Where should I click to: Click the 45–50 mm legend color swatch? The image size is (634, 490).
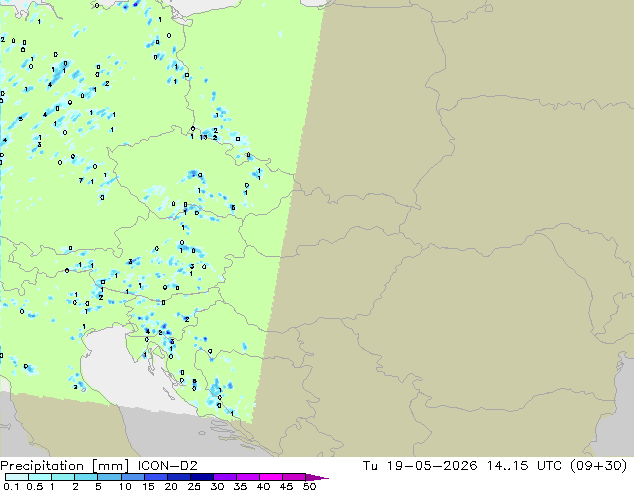coord(294,477)
